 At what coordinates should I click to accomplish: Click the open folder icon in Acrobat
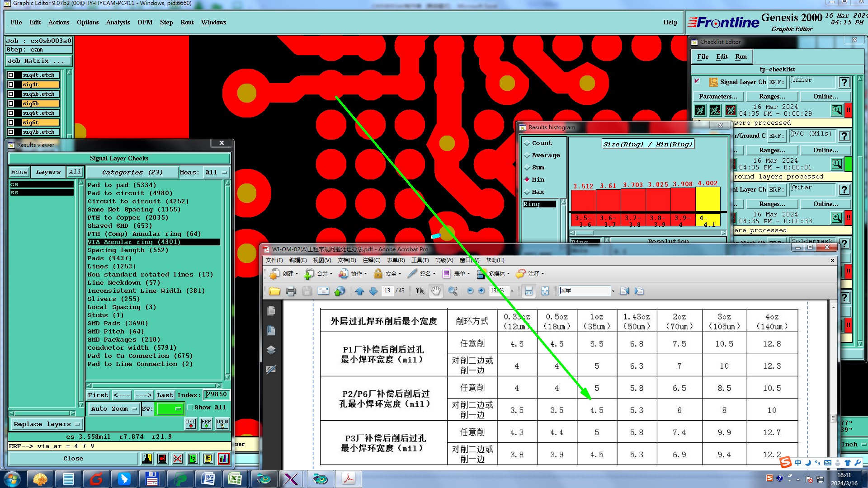click(x=274, y=291)
